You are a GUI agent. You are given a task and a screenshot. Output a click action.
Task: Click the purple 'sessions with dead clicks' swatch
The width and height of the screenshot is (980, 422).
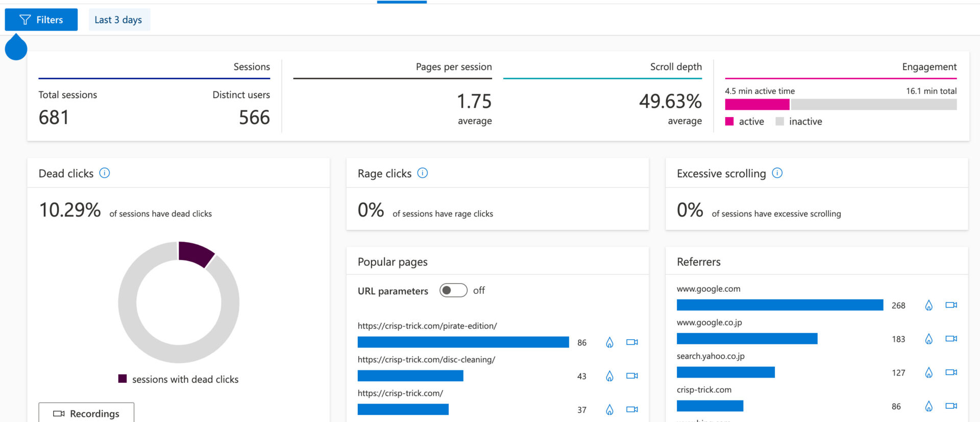coord(122,379)
